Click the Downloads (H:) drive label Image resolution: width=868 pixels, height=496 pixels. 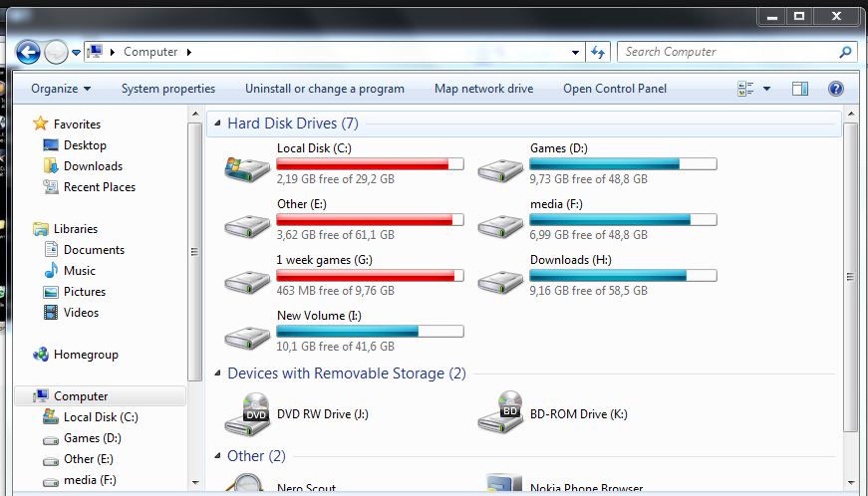571,260
